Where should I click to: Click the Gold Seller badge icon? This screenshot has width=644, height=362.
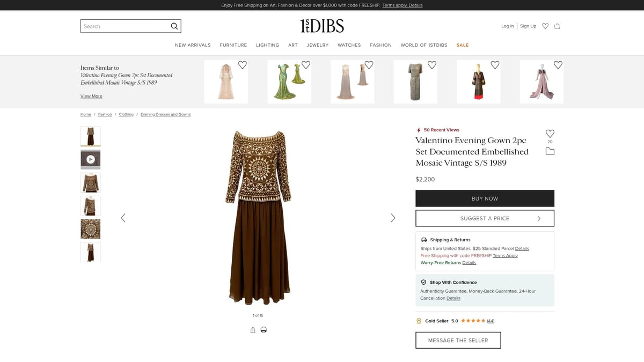point(419,321)
